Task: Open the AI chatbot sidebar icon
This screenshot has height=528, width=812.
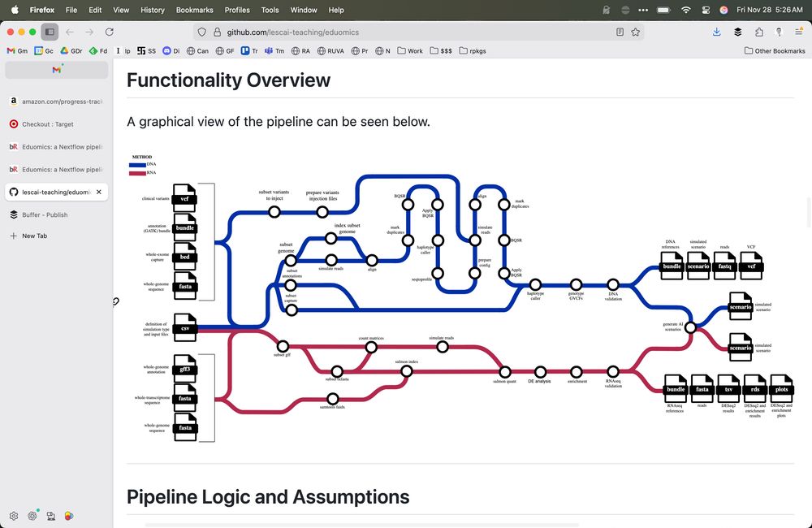Action: coord(32,516)
